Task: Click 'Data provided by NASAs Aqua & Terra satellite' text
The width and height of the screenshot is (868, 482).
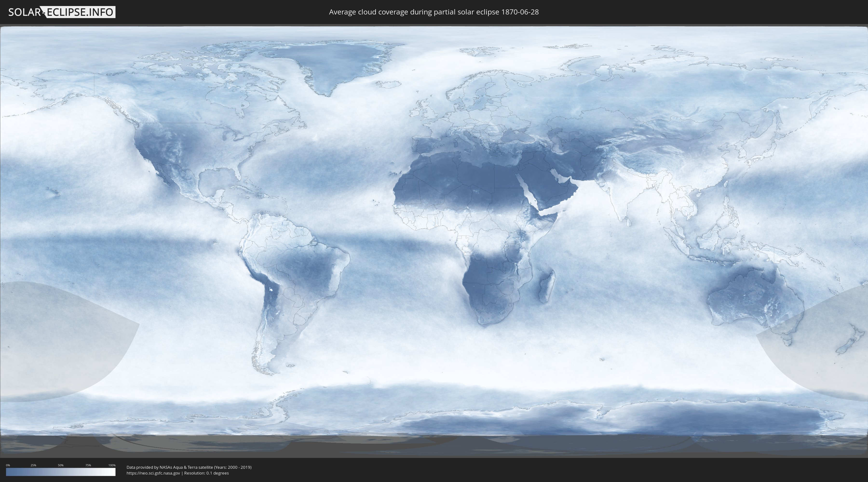Action: tap(170, 467)
